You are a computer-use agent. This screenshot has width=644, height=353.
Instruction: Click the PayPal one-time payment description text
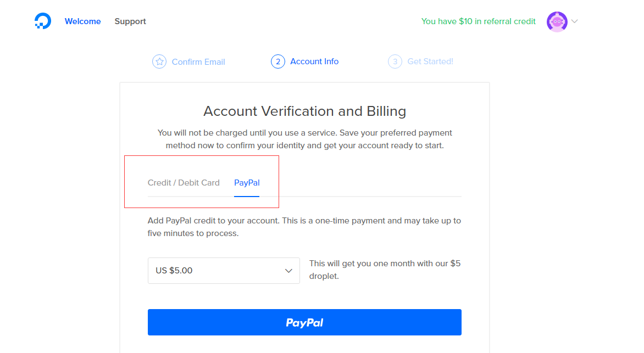304,227
